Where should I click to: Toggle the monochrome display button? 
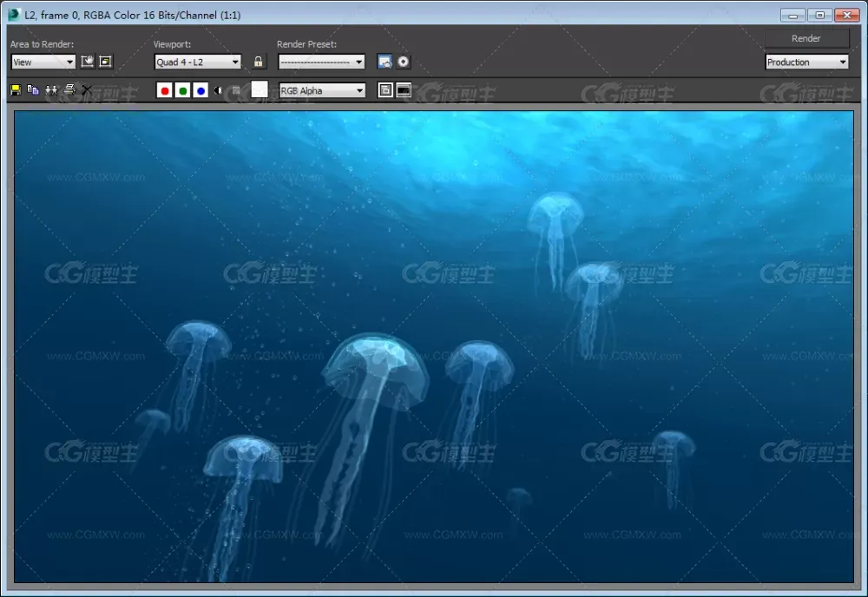(236, 90)
